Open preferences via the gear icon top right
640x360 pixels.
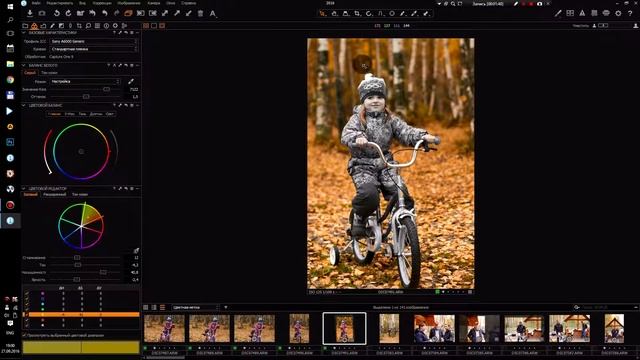(x=618, y=13)
